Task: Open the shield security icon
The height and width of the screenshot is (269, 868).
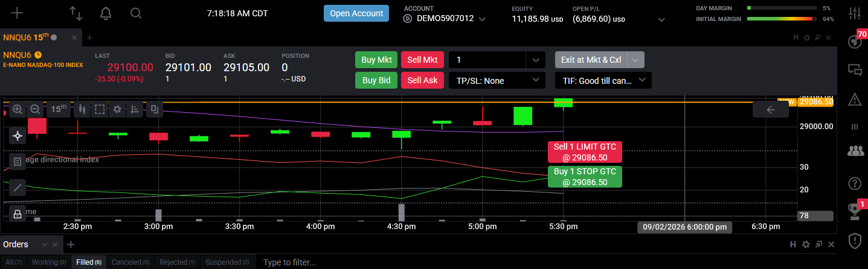Action: point(855,241)
